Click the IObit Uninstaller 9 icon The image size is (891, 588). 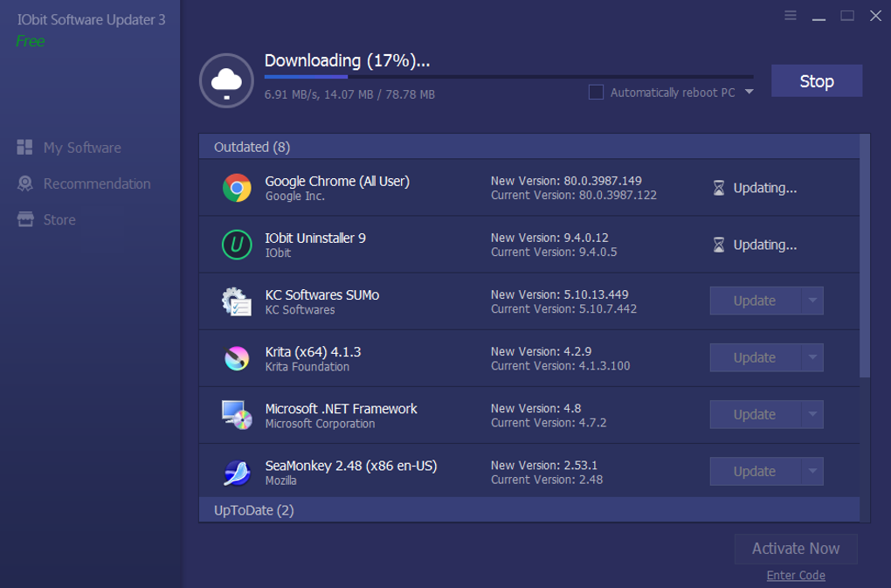(x=237, y=245)
